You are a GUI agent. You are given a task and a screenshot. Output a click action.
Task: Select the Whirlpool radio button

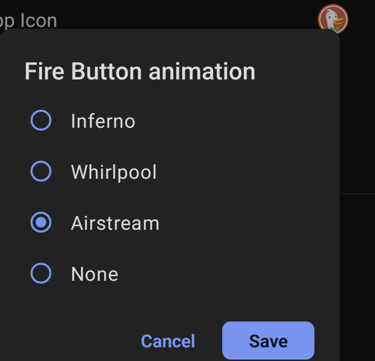pos(41,171)
